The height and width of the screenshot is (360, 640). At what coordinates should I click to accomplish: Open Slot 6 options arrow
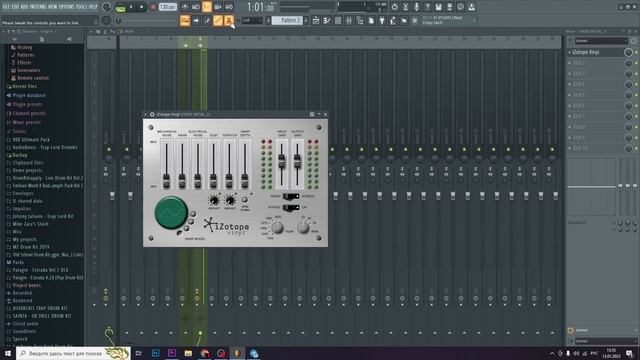570,106
